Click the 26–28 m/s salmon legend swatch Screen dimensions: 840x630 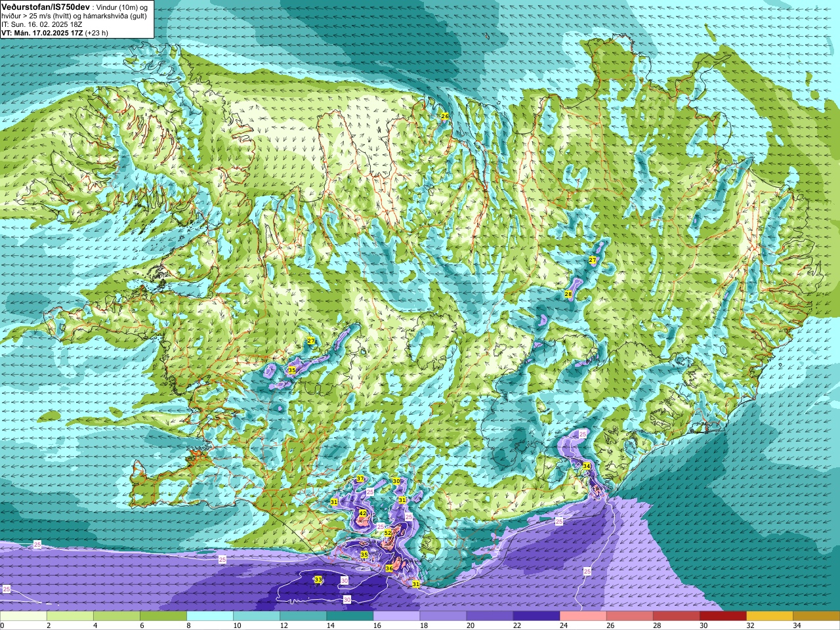tap(629, 616)
